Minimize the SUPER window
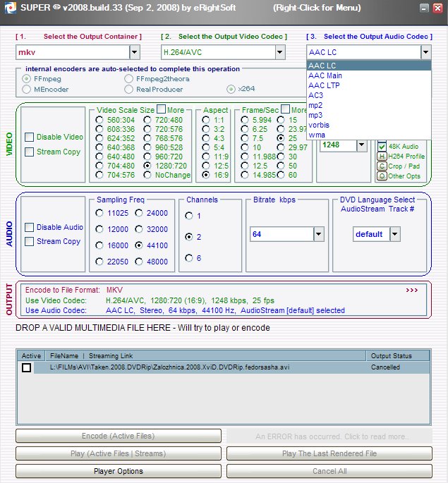This screenshot has height=483, width=448. coord(424,8)
